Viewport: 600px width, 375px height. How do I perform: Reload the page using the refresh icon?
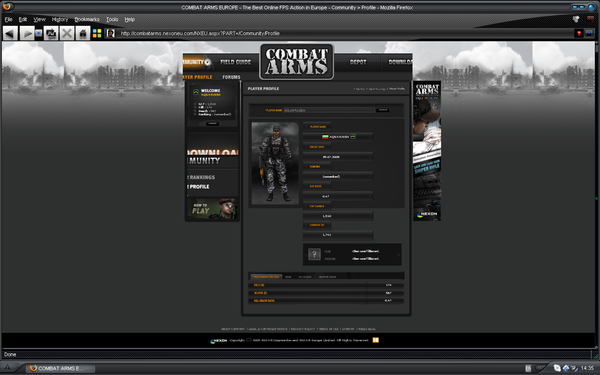[x=51, y=34]
